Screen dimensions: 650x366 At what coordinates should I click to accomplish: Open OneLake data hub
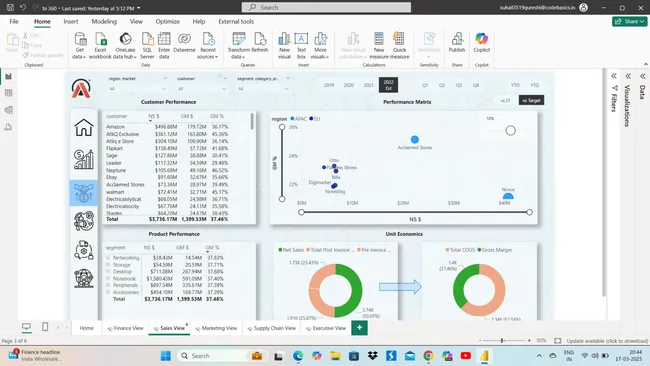125,46
